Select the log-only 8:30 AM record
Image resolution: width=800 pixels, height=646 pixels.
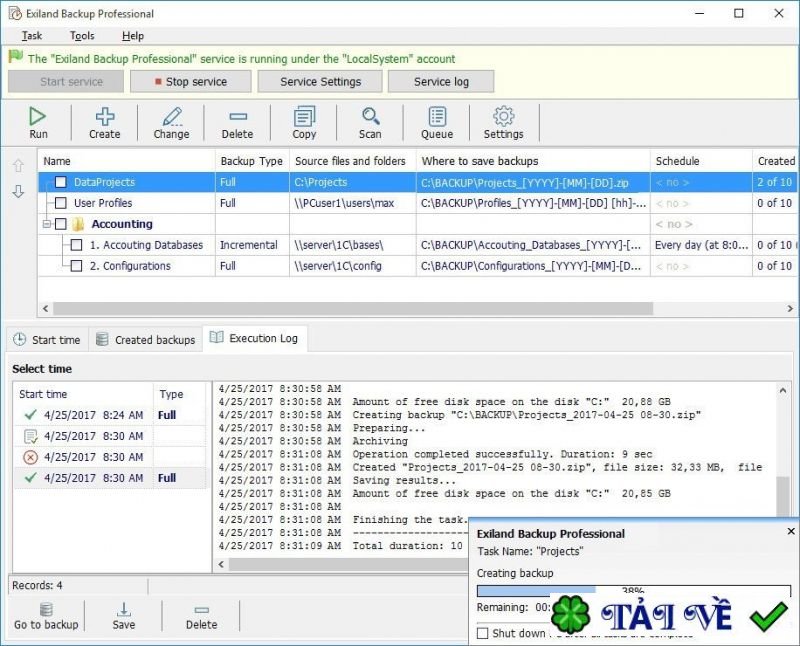pyautogui.click(x=111, y=436)
